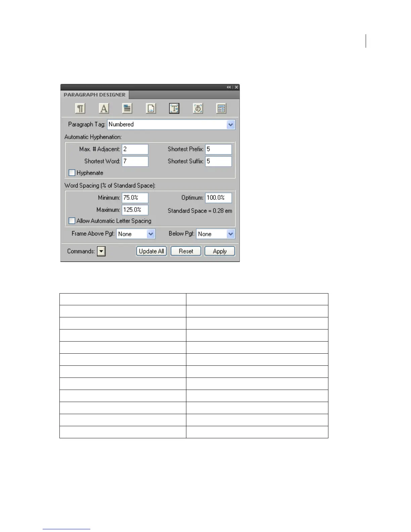Click the "Standard Space = 0.28 em" text
Image resolution: width=411 pixels, height=532 pixels.
point(200,211)
